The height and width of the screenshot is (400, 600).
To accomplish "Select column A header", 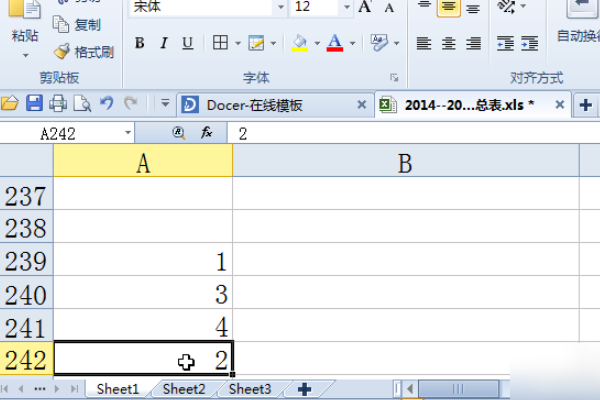I will pos(143,161).
